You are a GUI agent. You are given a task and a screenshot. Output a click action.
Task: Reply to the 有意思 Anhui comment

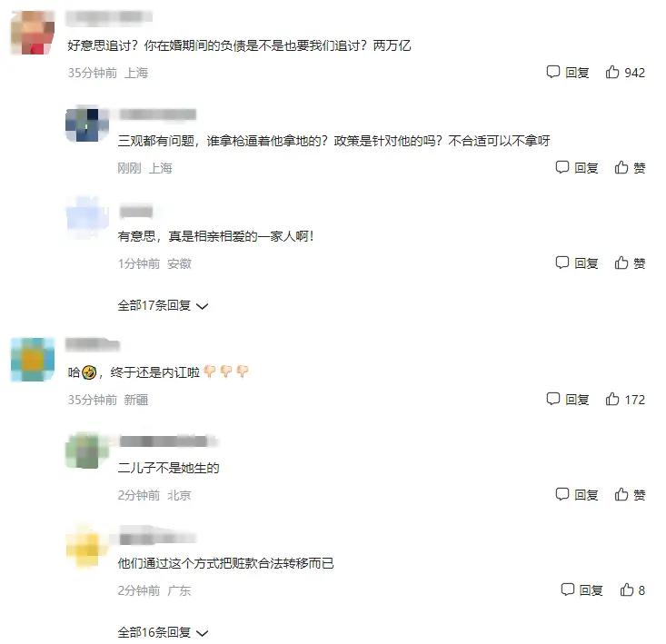[x=577, y=263]
